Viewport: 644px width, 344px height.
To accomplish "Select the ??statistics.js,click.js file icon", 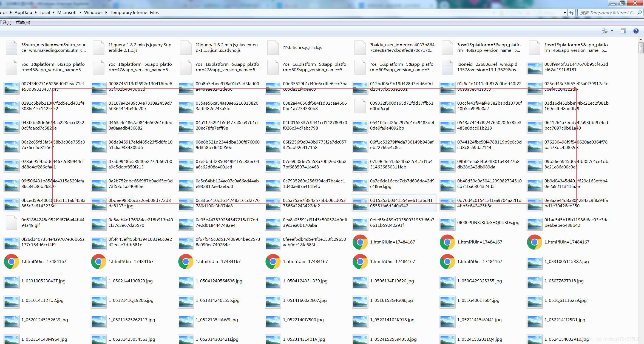I will [x=273, y=48].
